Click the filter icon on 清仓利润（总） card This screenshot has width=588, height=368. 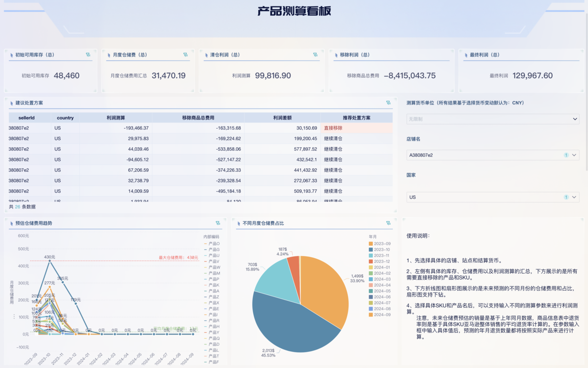click(314, 54)
